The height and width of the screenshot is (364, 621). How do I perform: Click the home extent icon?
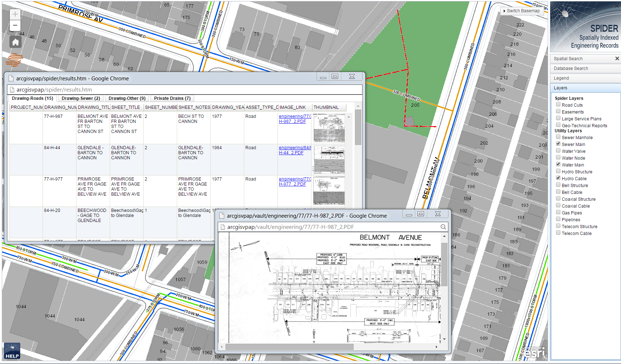[x=15, y=42]
